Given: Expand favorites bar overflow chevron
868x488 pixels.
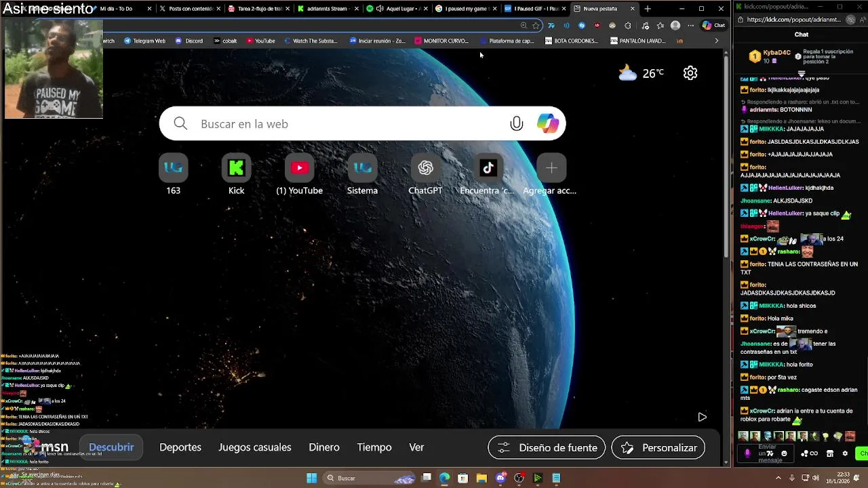Looking at the screenshot, I should click(716, 41).
